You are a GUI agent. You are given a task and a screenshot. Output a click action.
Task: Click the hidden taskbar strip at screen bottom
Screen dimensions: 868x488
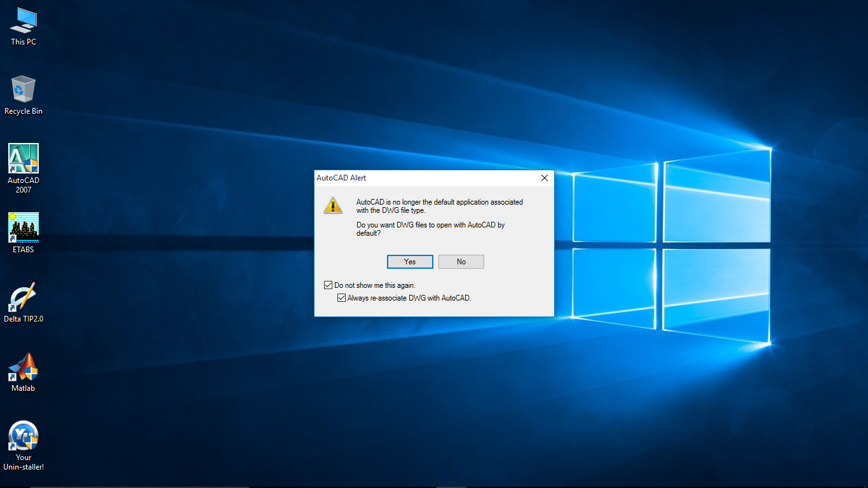point(434,486)
